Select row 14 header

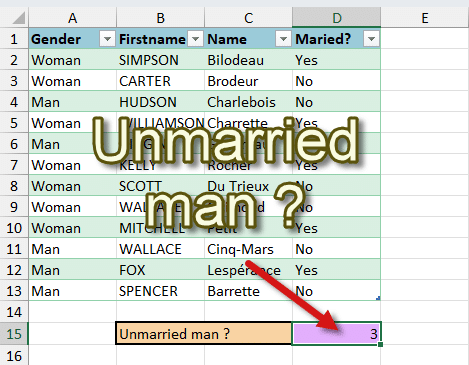[x=14, y=312]
